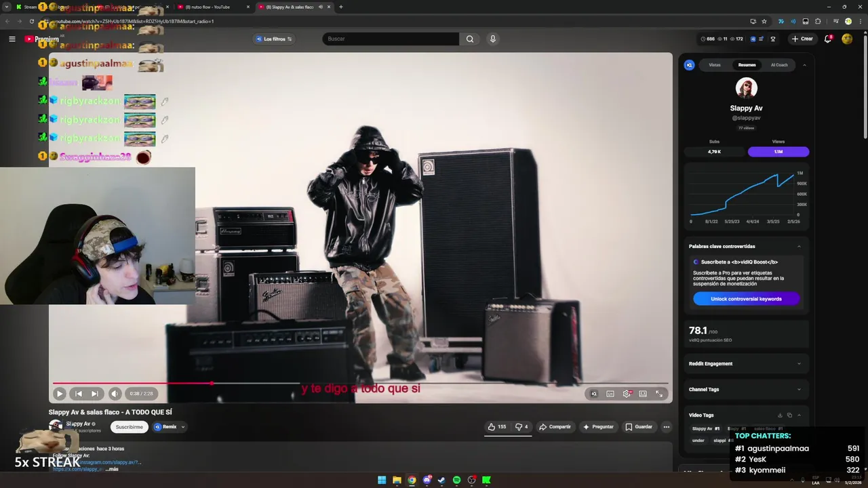Seek on the red video progress bar
The image size is (868, 488).
(360, 383)
